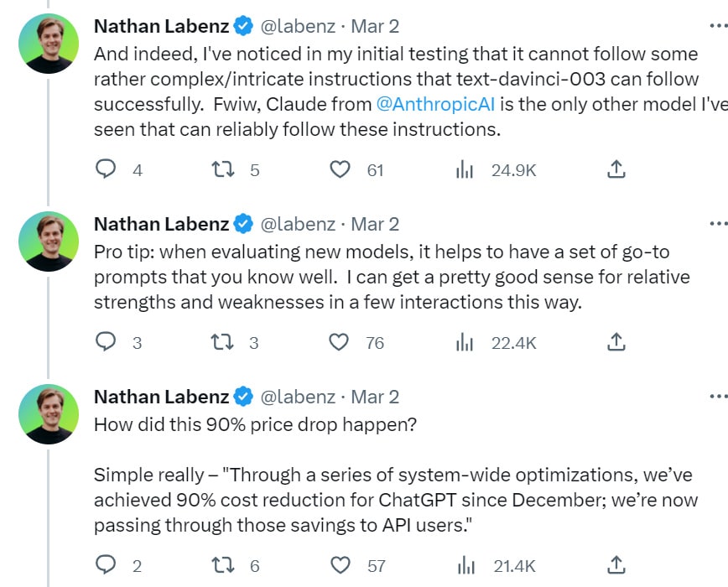View analytics for the 24.9K views tweet

[465, 170]
